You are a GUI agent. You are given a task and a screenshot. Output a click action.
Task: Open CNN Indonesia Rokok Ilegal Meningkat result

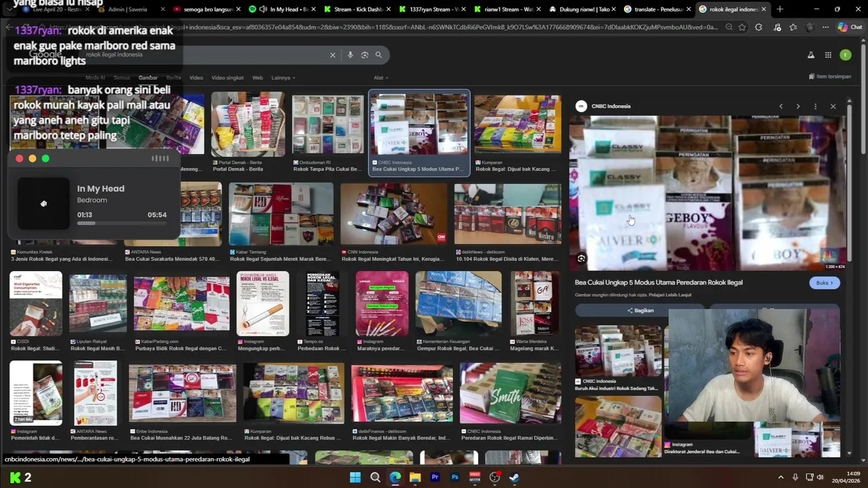click(x=393, y=213)
